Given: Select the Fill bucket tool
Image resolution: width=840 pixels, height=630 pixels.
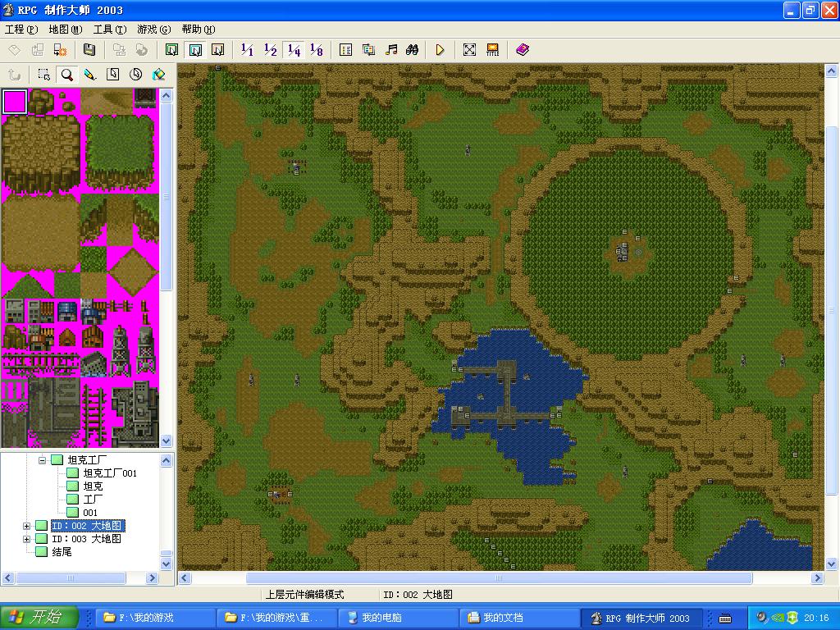Looking at the screenshot, I should click(158, 75).
